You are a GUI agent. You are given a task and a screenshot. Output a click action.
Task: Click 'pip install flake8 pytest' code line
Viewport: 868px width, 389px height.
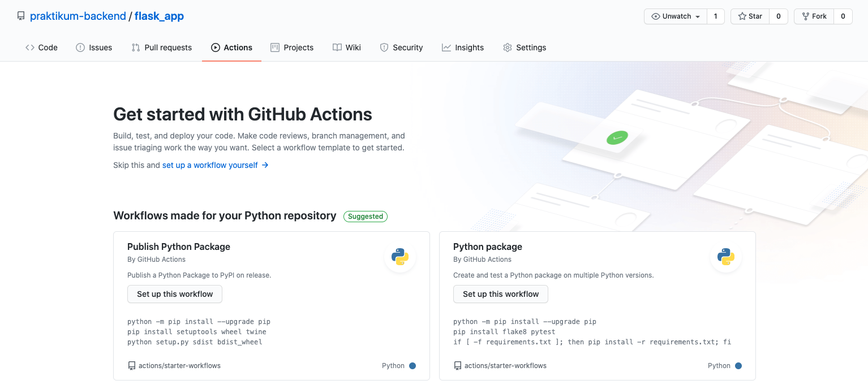504,332
